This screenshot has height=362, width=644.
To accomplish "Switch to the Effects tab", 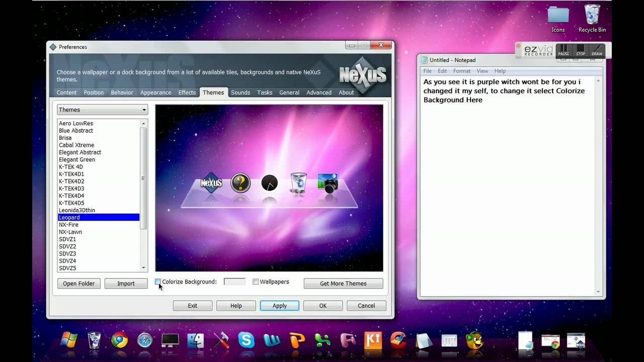I will point(187,93).
